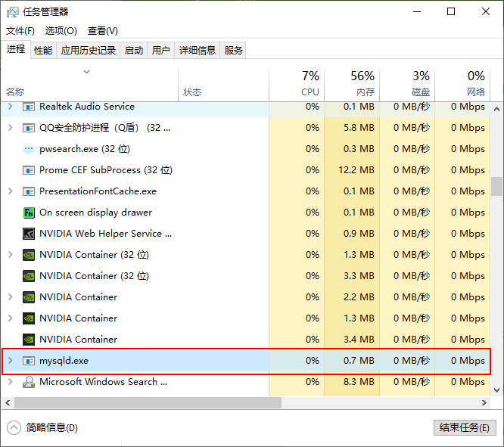The height and width of the screenshot is (447, 504).
Task: Expand the PresentationFontCache.exe process group
Action: [10, 191]
